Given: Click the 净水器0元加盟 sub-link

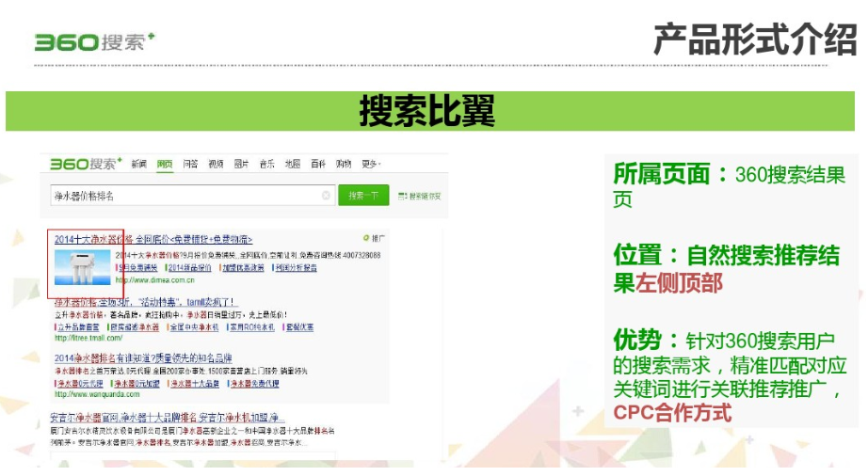Looking at the screenshot, I should [137, 384].
